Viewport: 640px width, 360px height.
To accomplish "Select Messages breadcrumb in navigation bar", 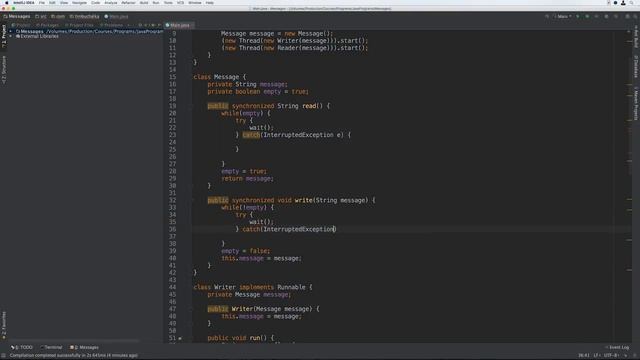I will pos(17,16).
